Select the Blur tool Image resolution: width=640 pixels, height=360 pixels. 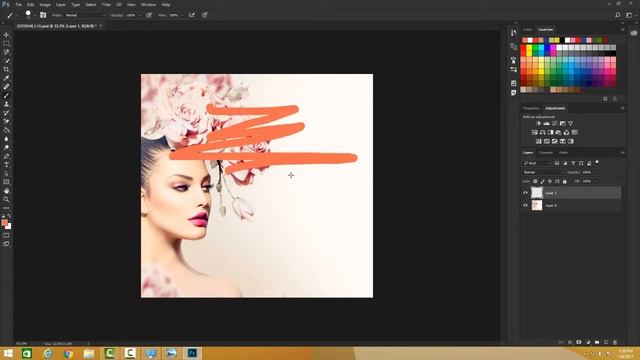(x=6, y=139)
